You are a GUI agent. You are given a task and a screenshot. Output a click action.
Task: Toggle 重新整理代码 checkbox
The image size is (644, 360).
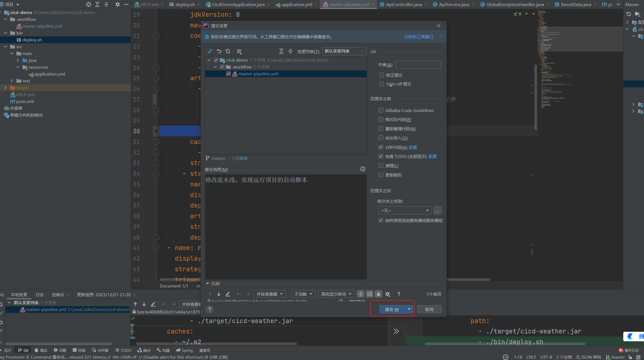point(381,128)
